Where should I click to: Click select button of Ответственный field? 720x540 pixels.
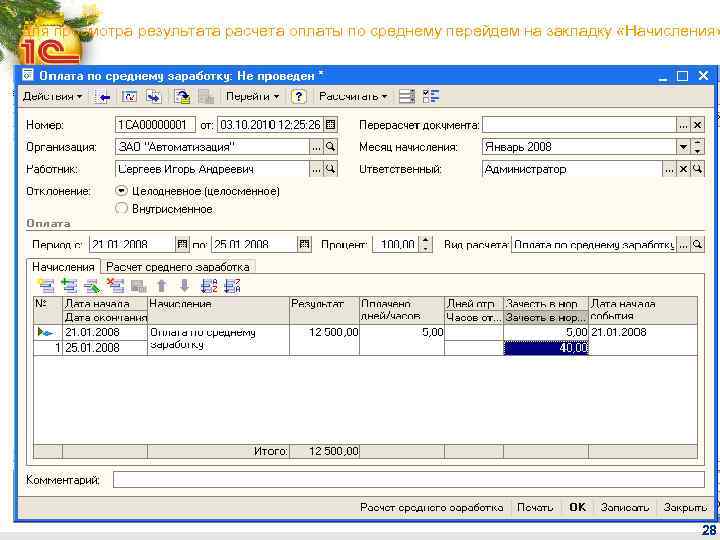[x=669, y=169]
